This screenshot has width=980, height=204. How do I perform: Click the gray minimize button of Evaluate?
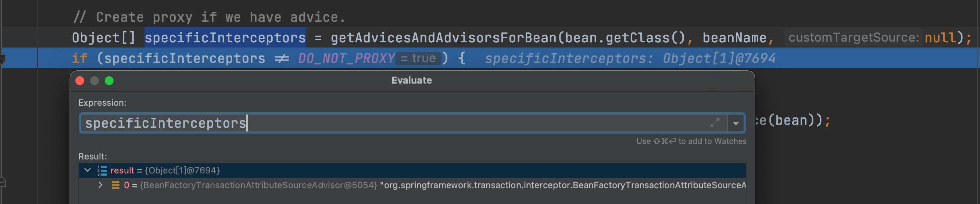pyautogui.click(x=94, y=80)
